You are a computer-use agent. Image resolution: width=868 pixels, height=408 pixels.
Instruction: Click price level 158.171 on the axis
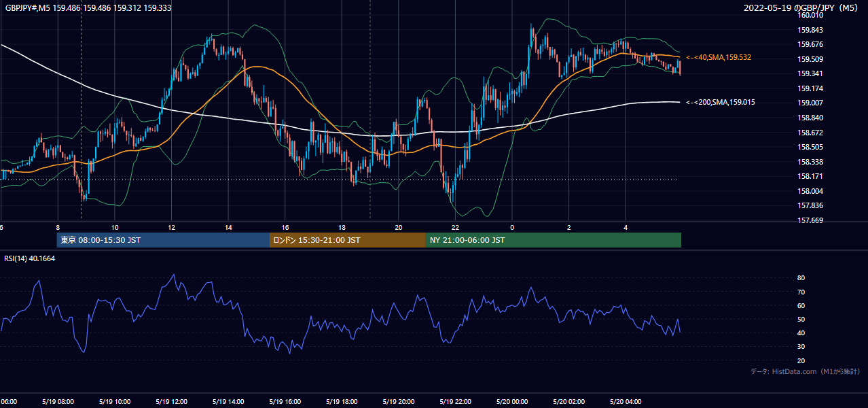click(811, 177)
